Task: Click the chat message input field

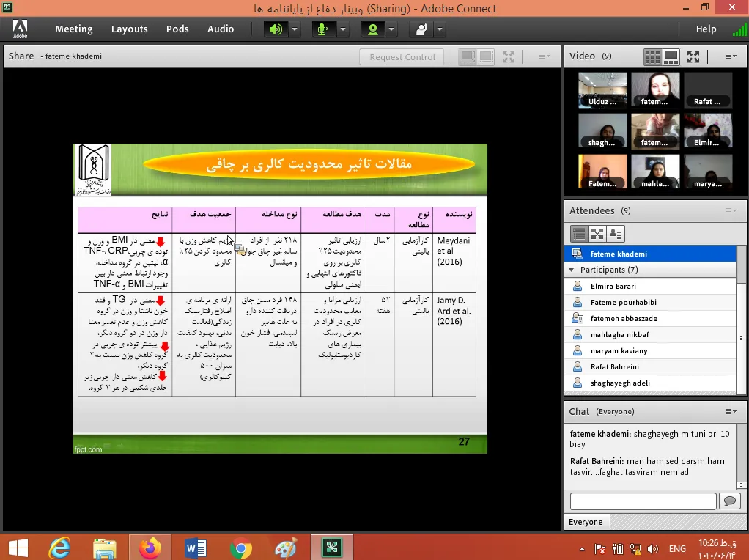Action: (x=643, y=501)
